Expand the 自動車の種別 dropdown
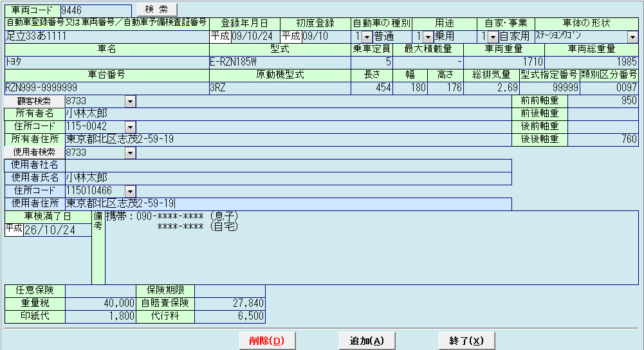This screenshot has height=350, width=644. pos(367,37)
